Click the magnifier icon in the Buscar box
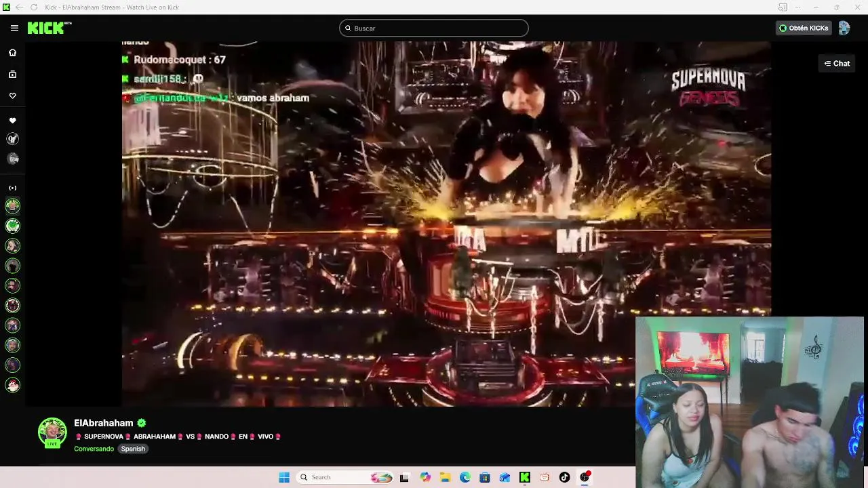 (x=348, y=28)
